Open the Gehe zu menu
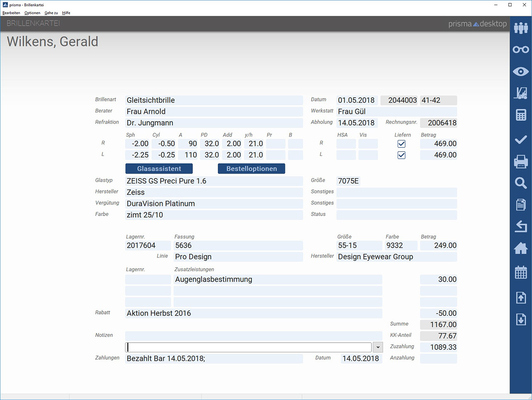This screenshot has height=400, width=532. 52,13
